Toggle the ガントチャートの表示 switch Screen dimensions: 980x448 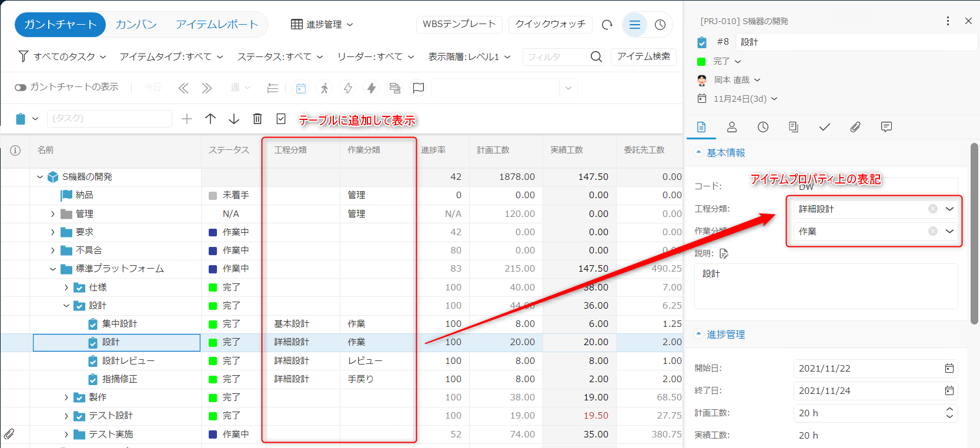point(21,88)
